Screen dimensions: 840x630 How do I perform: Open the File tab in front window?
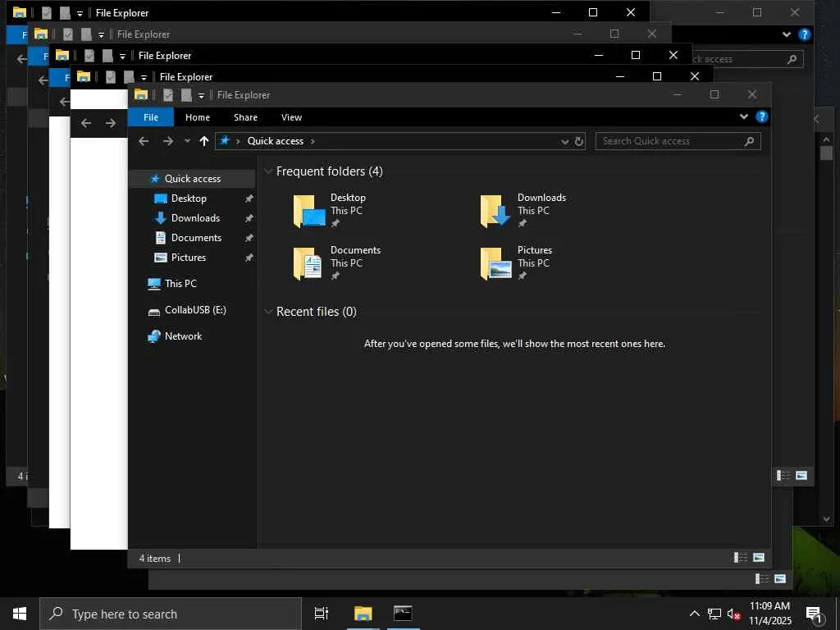coord(151,117)
